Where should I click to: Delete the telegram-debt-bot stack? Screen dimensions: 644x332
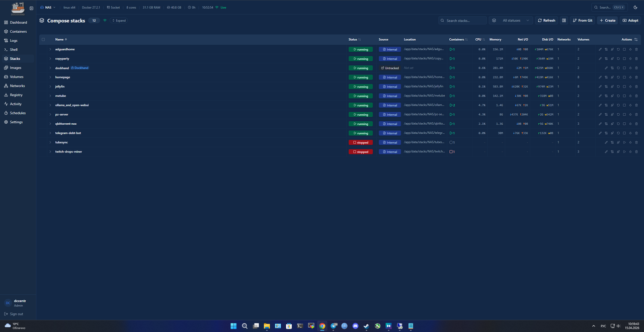point(636,133)
